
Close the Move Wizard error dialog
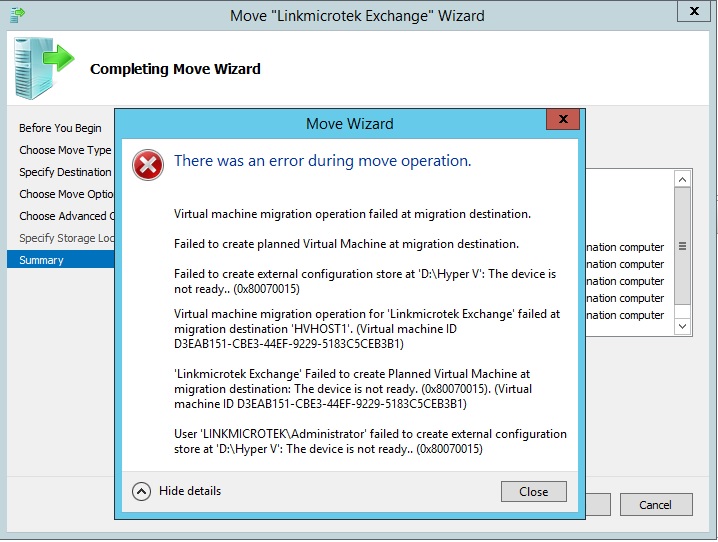pos(533,492)
